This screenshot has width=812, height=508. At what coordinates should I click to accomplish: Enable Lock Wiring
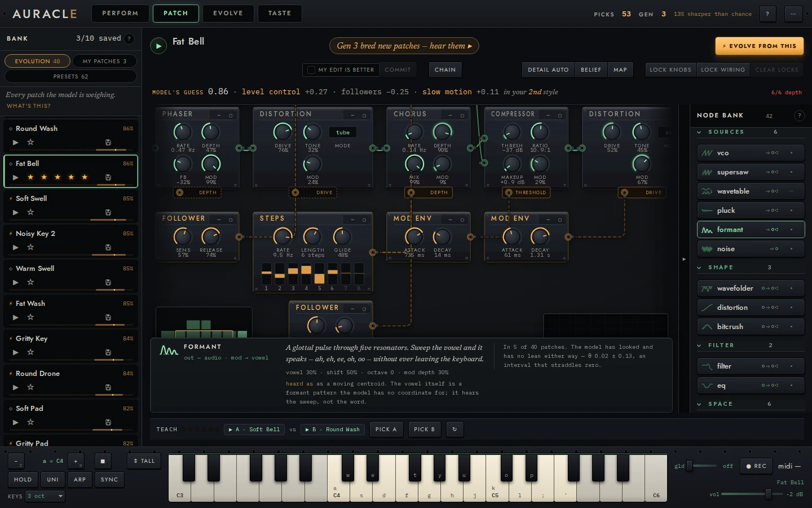pyautogui.click(x=723, y=70)
